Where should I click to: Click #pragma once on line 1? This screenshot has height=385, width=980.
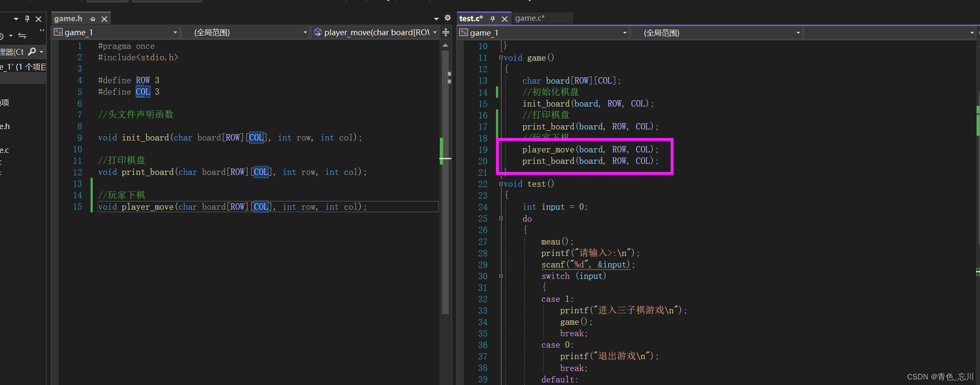(126, 46)
